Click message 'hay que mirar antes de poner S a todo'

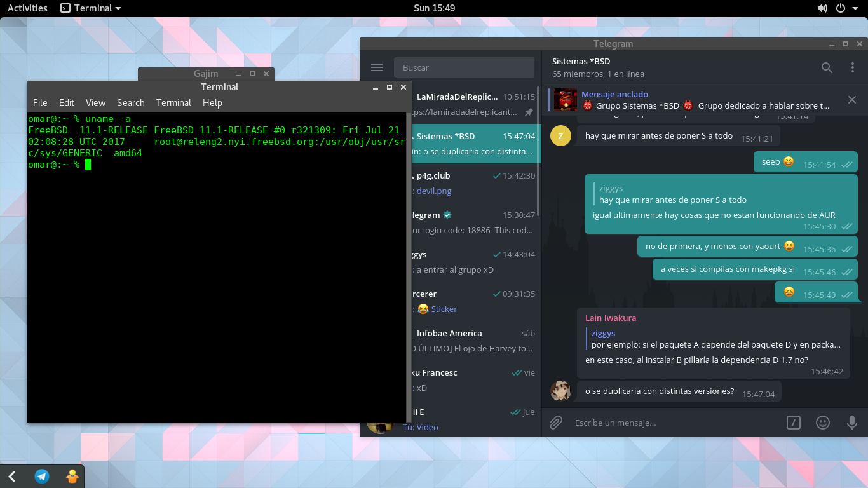(x=679, y=136)
